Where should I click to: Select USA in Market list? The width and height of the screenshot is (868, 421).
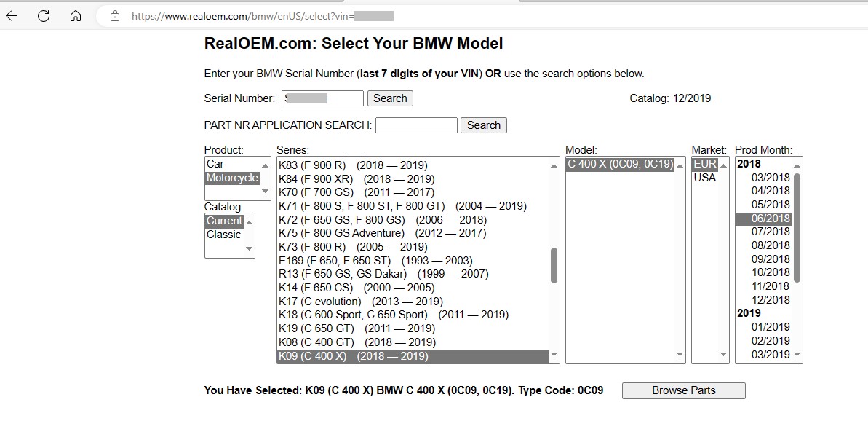tap(704, 178)
